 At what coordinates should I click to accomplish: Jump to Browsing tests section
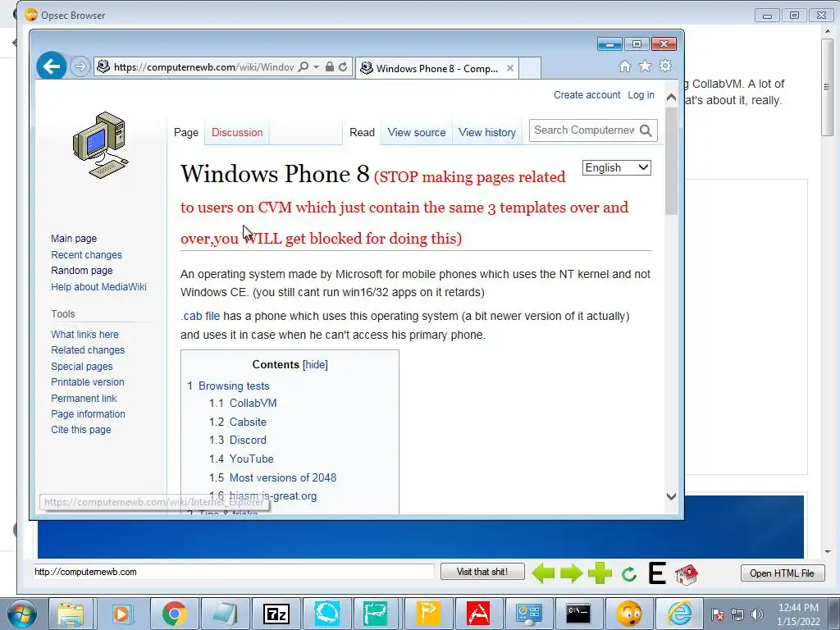234,386
